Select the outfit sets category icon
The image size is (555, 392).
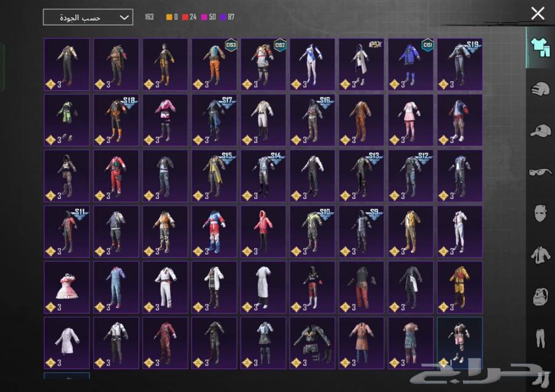[x=540, y=47]
